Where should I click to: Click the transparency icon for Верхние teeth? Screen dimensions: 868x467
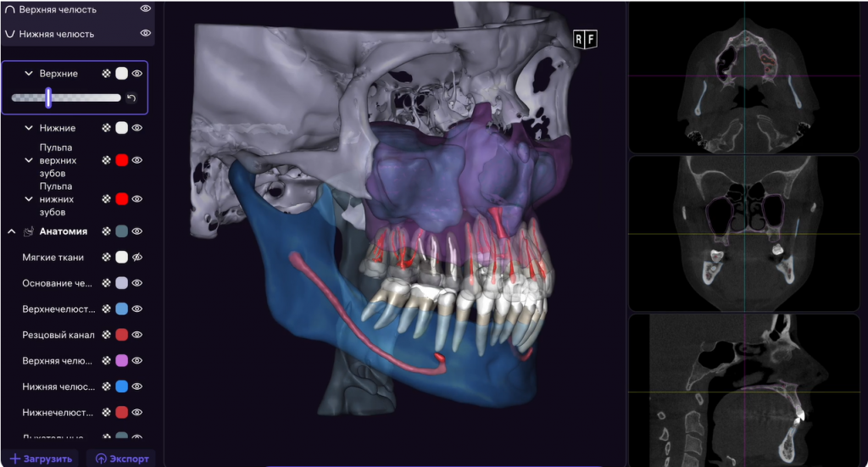pyautogui.click(x=107, y=74)
